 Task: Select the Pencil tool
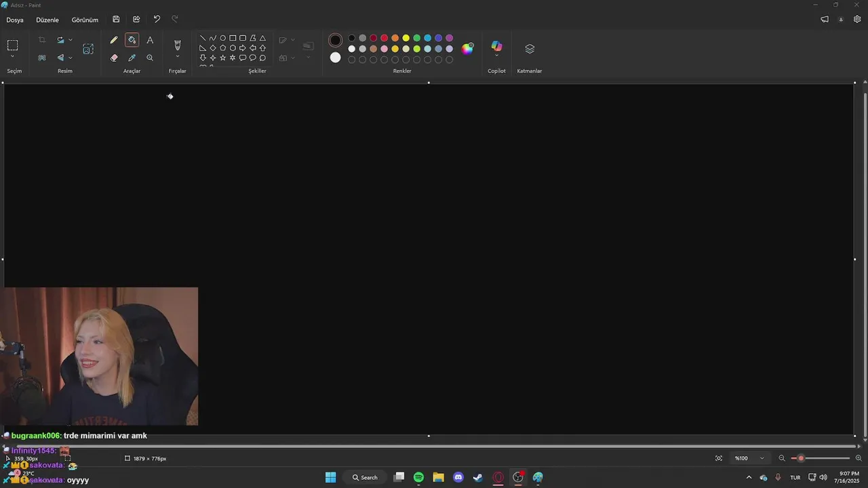point(114,40)
